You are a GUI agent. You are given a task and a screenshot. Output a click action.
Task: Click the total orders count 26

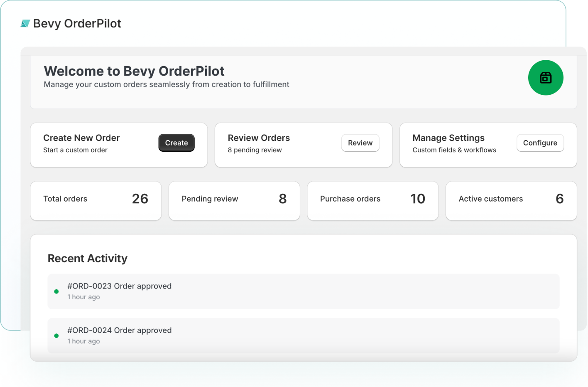point(140,199)
